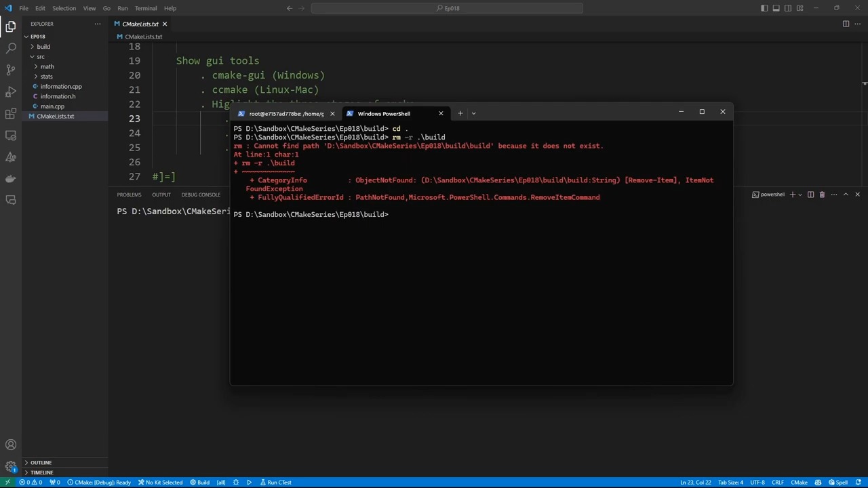The image size is (868, 488).
Task: Expand the Timeline section
Action: point(41,472)
